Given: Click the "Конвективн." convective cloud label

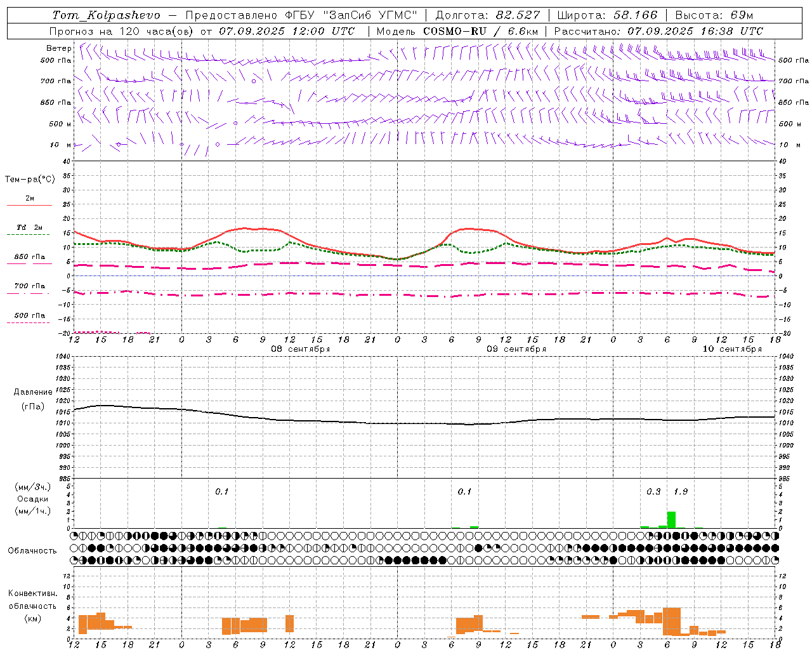Looking at the screenshot, I should tap(32, 594).
